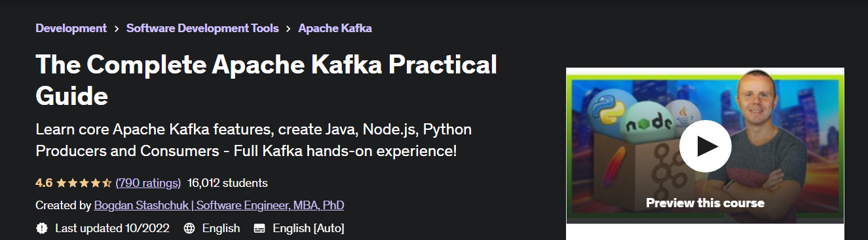Viewport: 868px width, 240px height.
Task: Click the English [Auto] captions text
Action: tap(308, 228)
